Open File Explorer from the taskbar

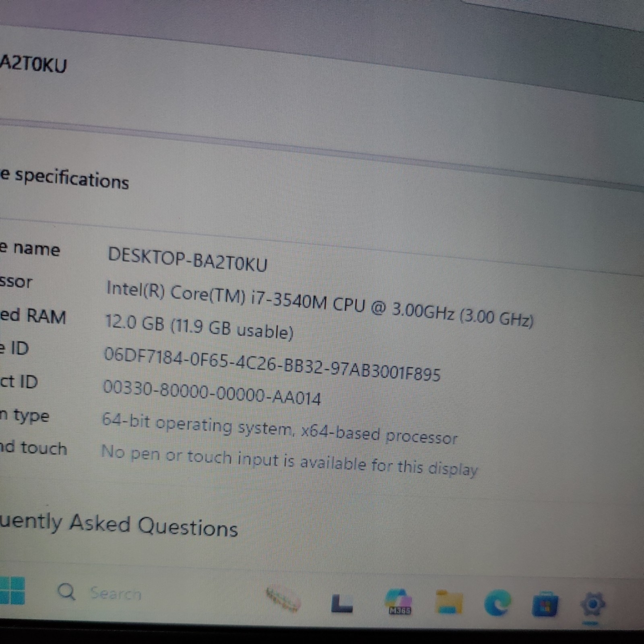[449, 602]
